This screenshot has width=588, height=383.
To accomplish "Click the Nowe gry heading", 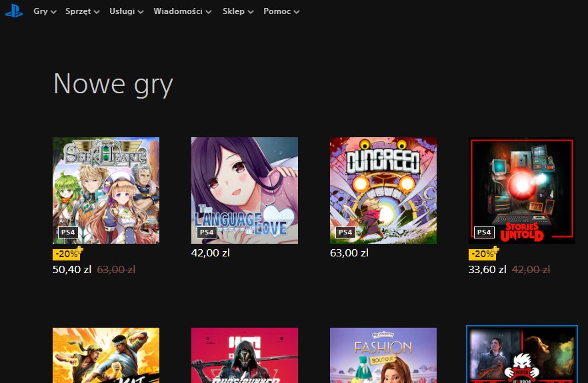I will click(113, 84).
